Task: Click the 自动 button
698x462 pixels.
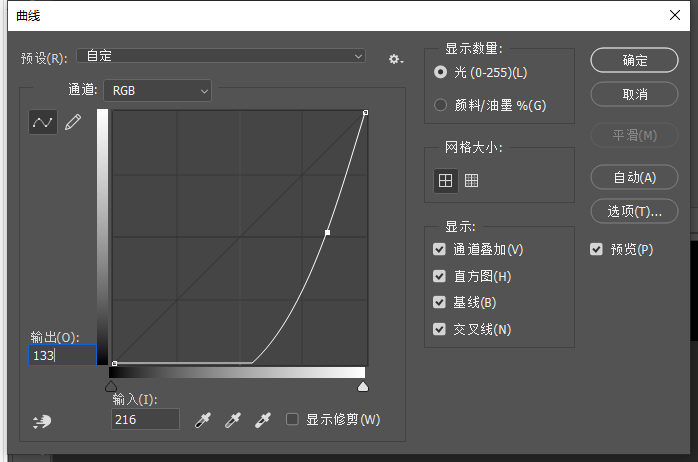Action: coord(634,178)
